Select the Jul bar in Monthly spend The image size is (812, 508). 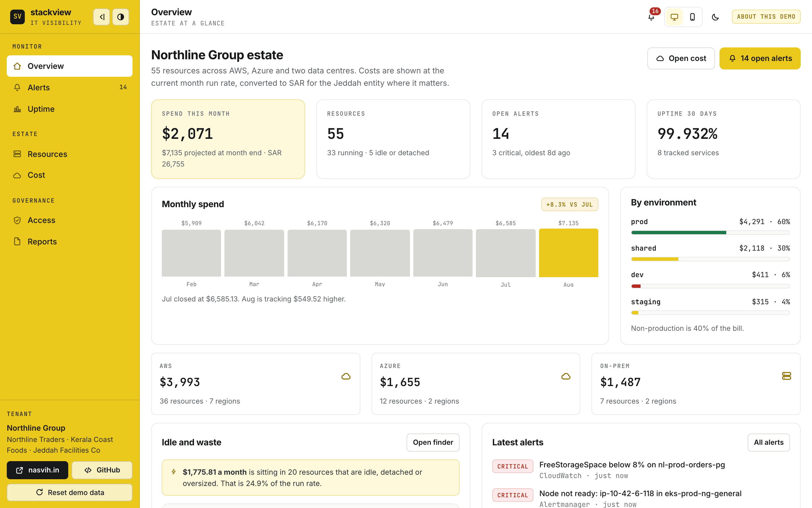coord(506,253)
